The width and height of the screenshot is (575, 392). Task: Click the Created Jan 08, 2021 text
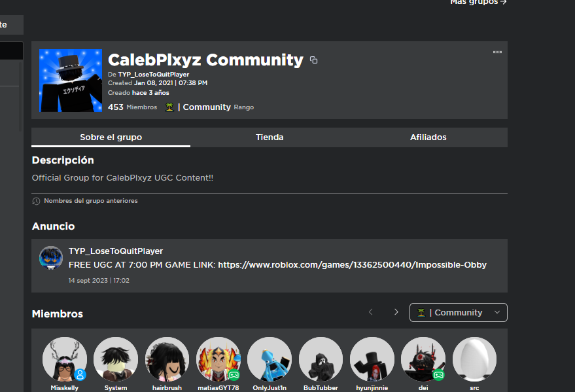coord(158,83)
